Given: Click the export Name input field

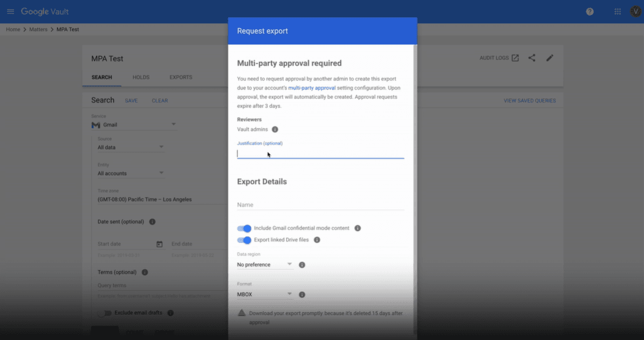Looking at the screenshot, I should 320,205.
